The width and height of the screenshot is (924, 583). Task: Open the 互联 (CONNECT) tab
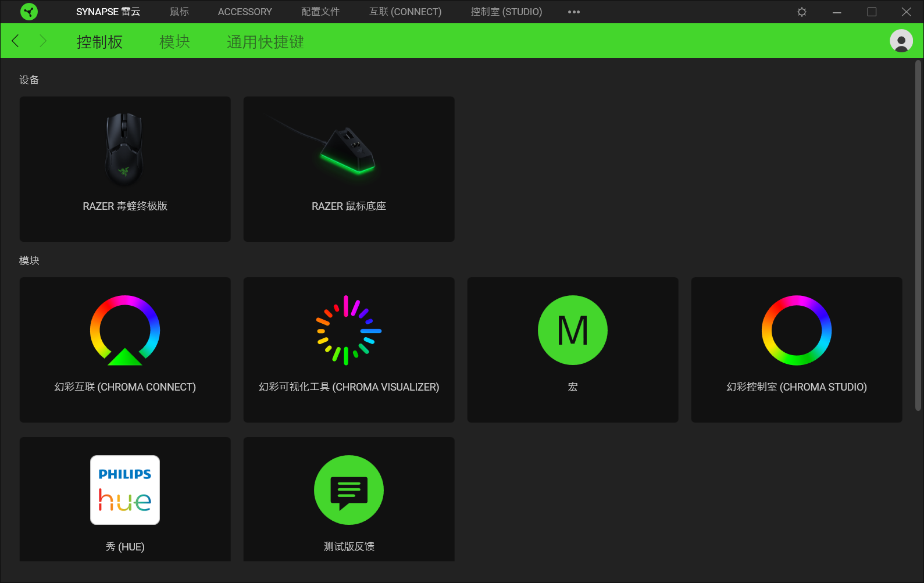(405, 12)
